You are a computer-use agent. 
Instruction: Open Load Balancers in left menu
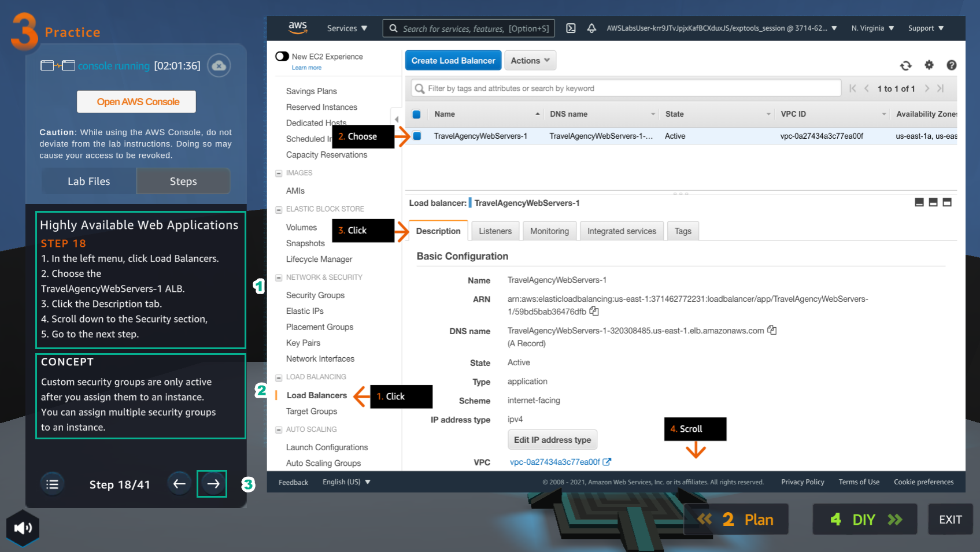pyautogui.click(x=317, y=395)
